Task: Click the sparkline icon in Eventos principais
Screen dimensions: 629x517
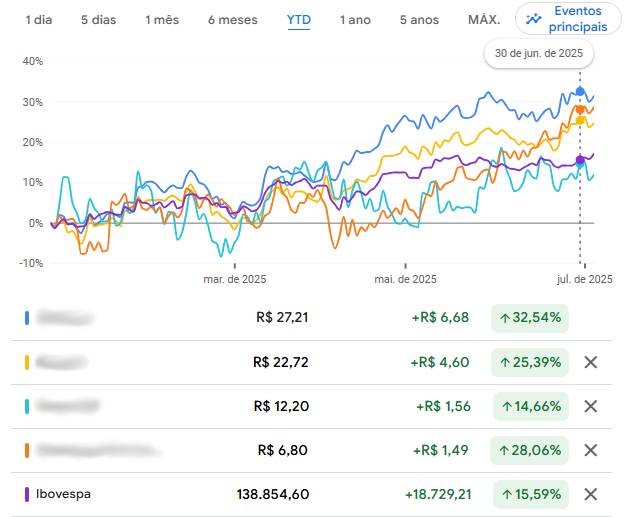Action: (x=534, y=19)
